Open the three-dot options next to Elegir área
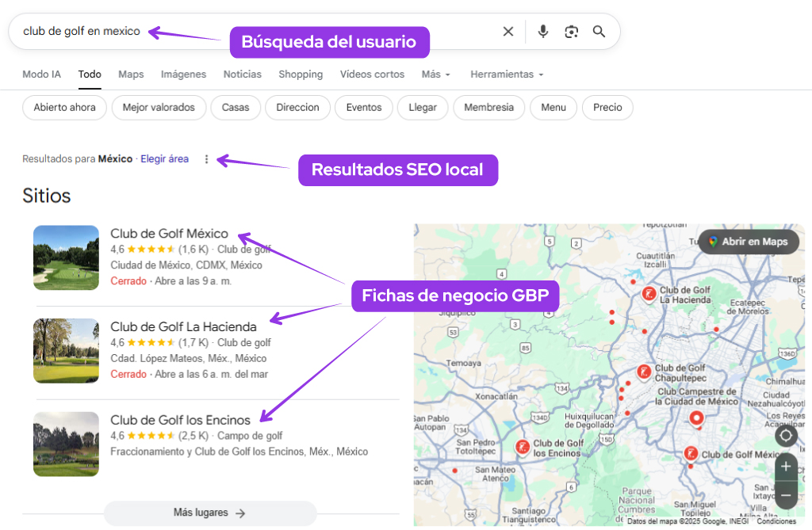 206,158
